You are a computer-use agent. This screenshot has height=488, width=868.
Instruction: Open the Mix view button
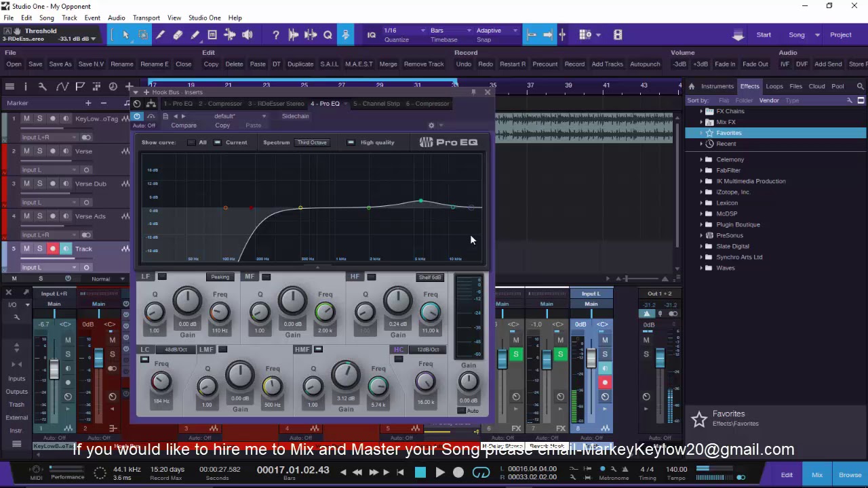[x=817, y=474]
